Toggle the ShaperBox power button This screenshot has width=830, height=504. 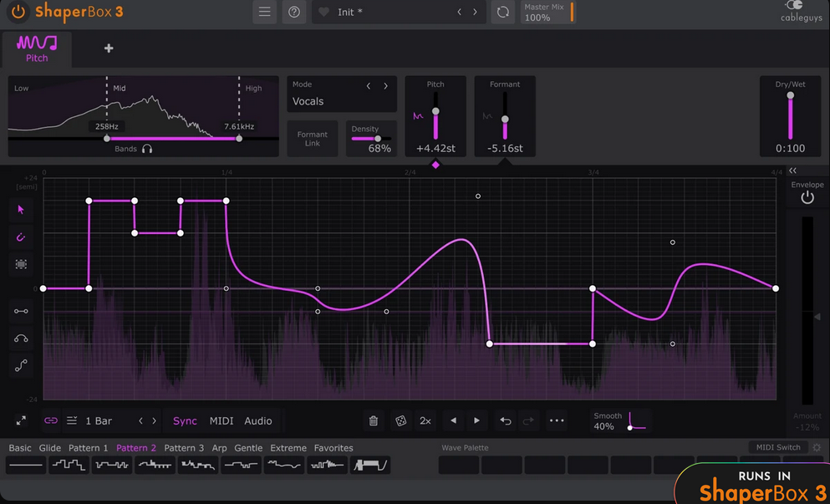pyautogui.click(x=18, y=12)
